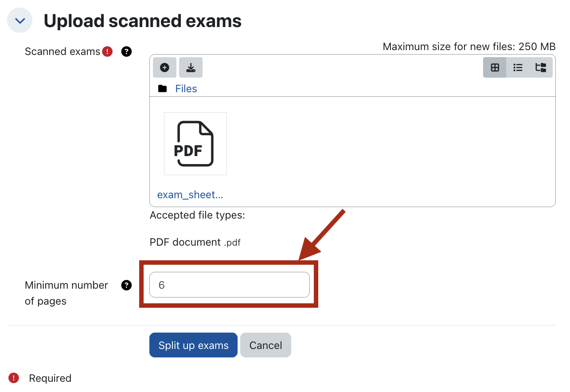This screenshot has height=392, width=570.
Task: Download all files from file manager
Action: (191, 67)
